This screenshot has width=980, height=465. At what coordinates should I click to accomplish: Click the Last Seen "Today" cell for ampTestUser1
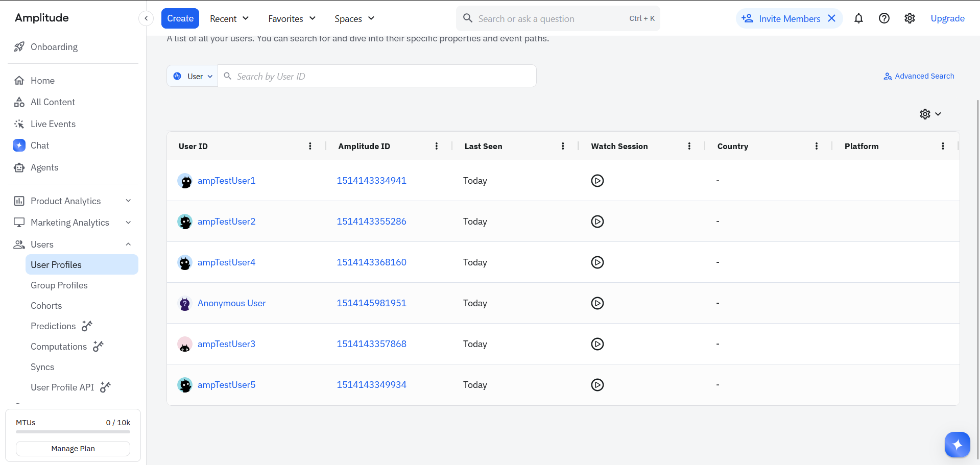click(x=475, y=181)
